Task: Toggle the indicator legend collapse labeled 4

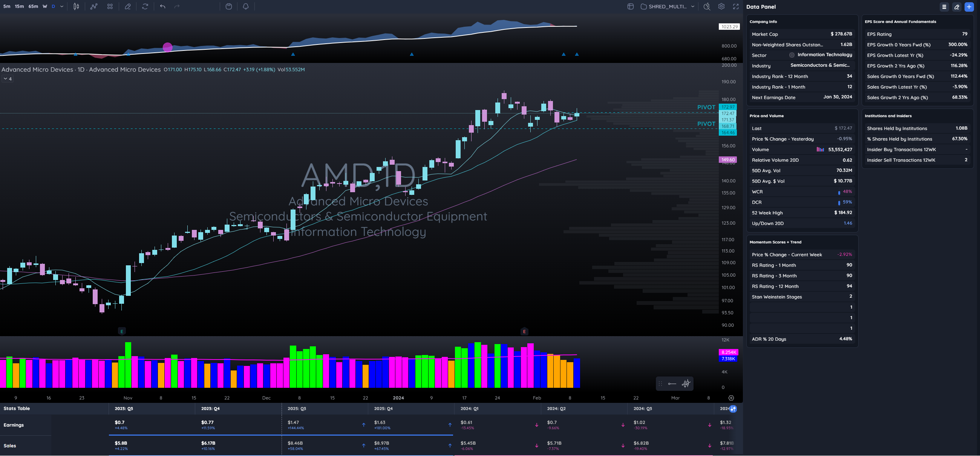Action: [8, 79]
